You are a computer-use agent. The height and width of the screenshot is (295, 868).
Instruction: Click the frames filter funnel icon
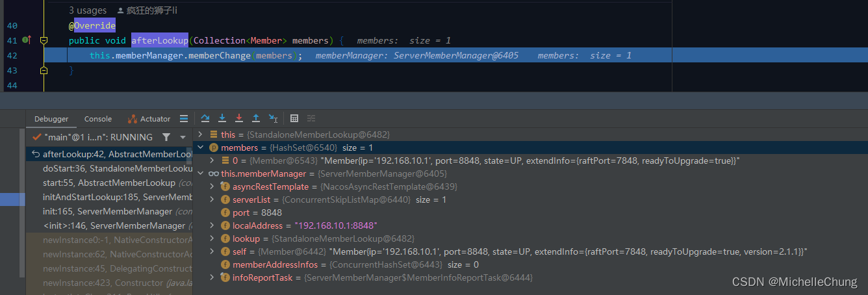tap(166, 137)
